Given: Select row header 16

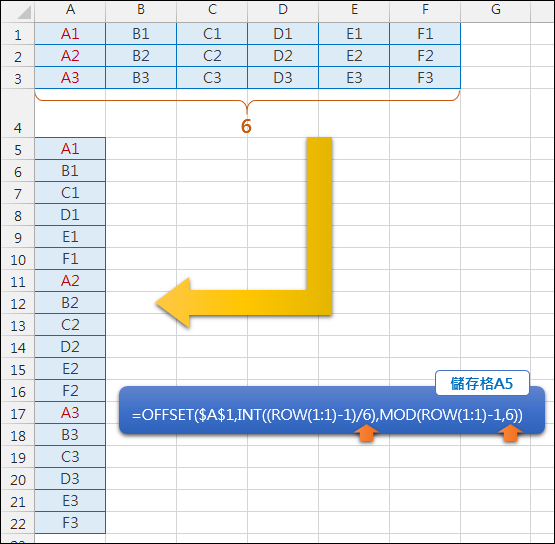Looking at the screenshot, I should click(18, 391).
